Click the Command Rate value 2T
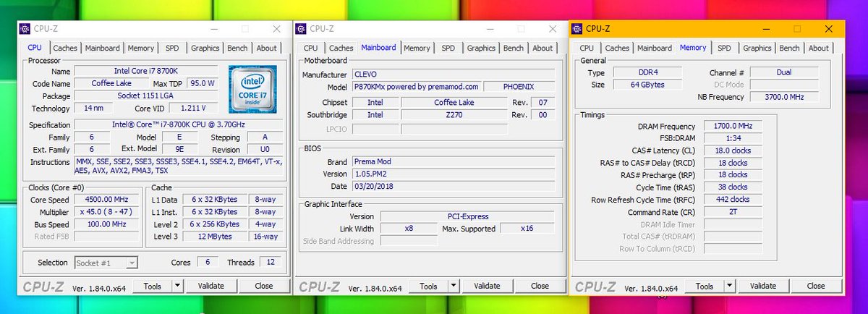The image size is (868, 314). (734, 212)
